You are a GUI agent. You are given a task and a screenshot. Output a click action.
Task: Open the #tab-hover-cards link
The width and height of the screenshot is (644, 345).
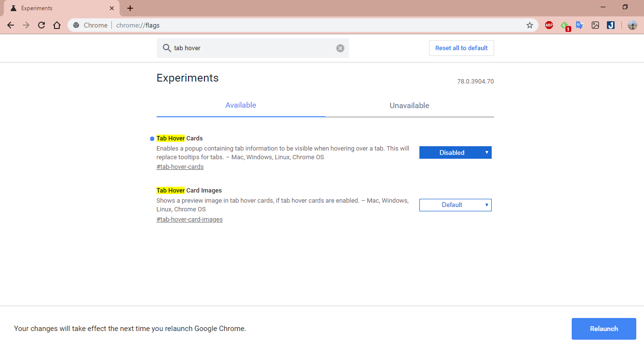[180, 167]
